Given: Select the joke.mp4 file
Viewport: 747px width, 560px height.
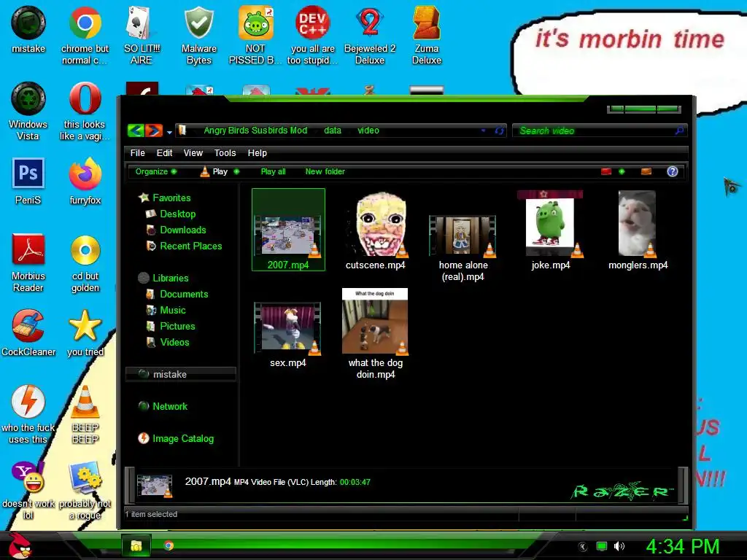Looking at the screenshot, I should pyautogui.click(x=550, y=230).
